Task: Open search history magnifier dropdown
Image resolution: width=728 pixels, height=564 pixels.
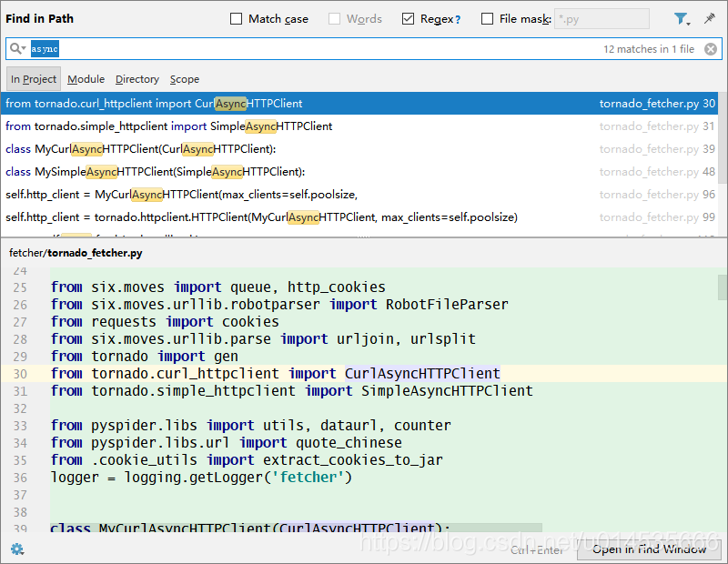Action: click(17, 48)
